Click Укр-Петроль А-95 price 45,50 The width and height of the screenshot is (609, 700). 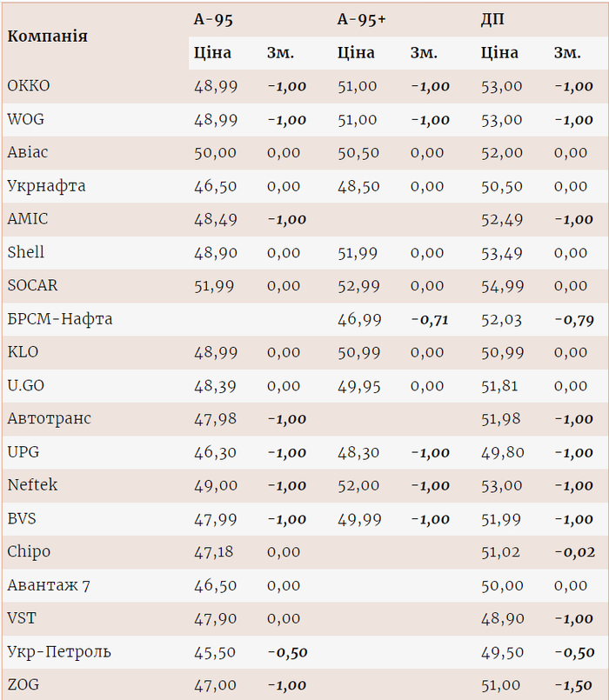tap(215, 652)
